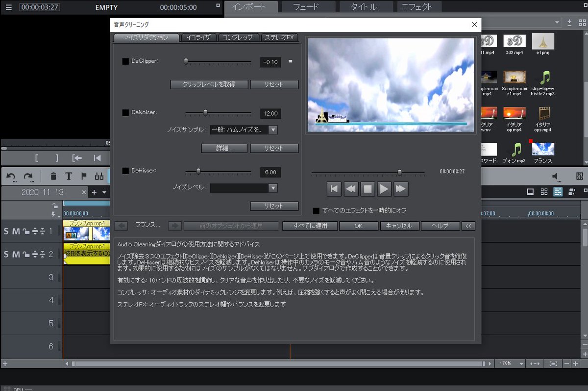Switch to multicam mode icon
Viewport: 588px width, 391px height.
571,192
